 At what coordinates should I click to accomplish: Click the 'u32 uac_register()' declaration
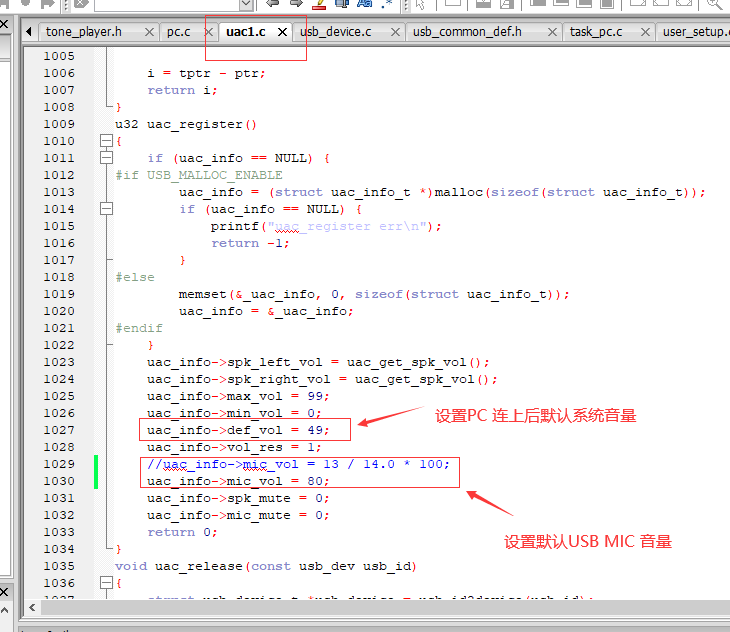tap(186, 124)
